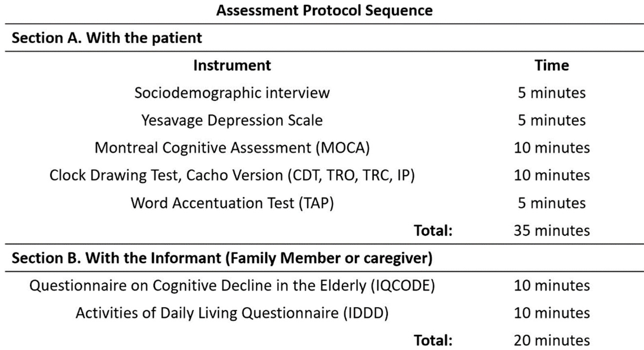Screen dimensions: 644x350
Task: Select the 35 minutes total value
Action: coord(552,230)
